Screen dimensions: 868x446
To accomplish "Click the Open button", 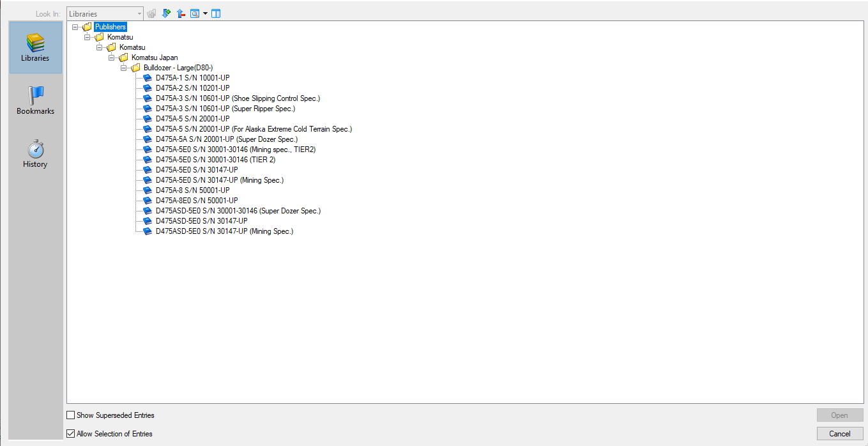I will 839,415.
